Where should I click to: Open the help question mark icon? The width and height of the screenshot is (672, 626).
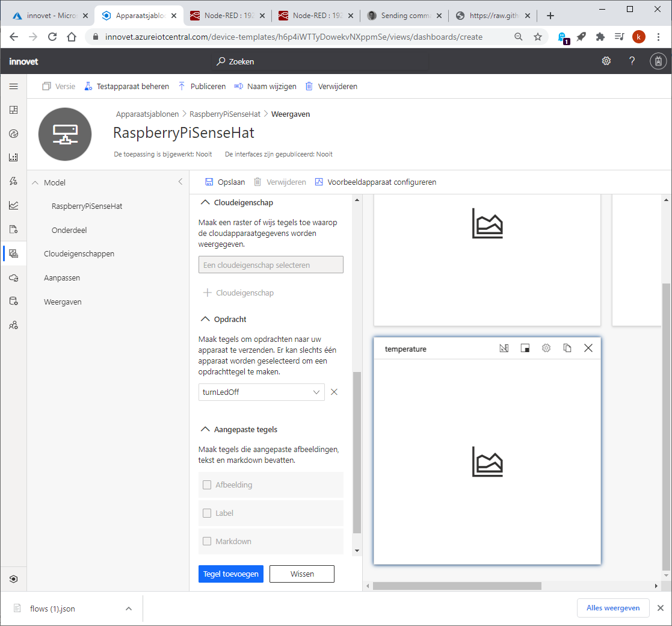coord(632,61)
